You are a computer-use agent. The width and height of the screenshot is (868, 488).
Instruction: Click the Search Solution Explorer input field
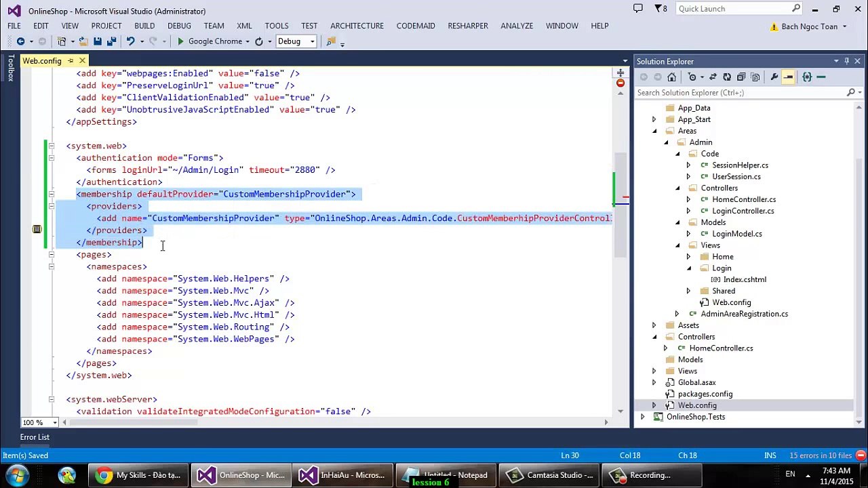739,92
